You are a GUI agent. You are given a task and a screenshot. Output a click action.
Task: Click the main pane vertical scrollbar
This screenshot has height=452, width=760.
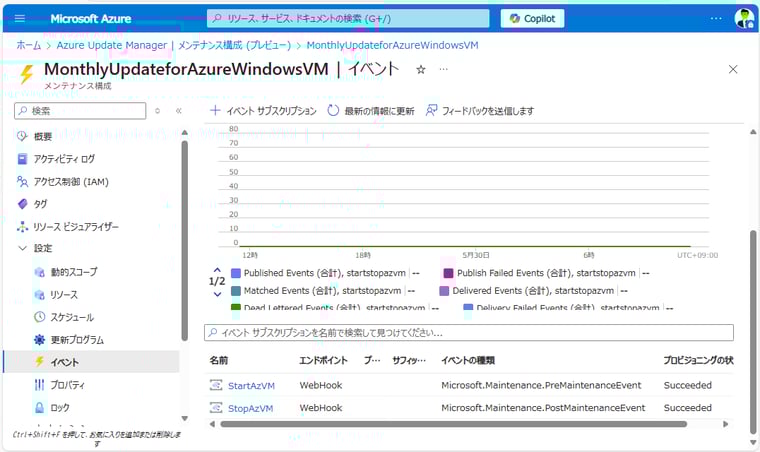click(x=753, y=332)
